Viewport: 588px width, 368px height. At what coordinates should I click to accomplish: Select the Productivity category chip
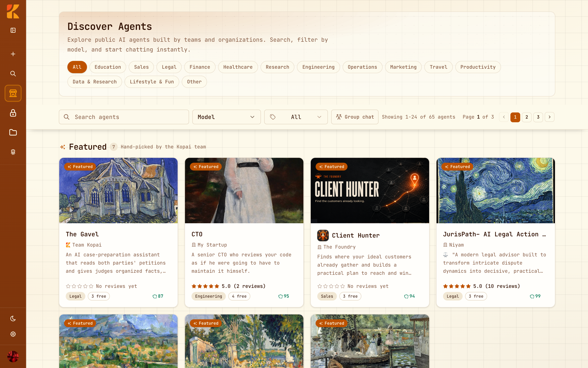point(478,67)
